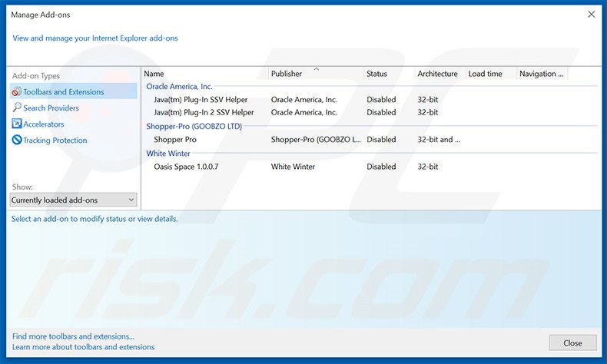Select Tracking Protection add-on type
607x364 pixels.
click(x=55, y=140)
